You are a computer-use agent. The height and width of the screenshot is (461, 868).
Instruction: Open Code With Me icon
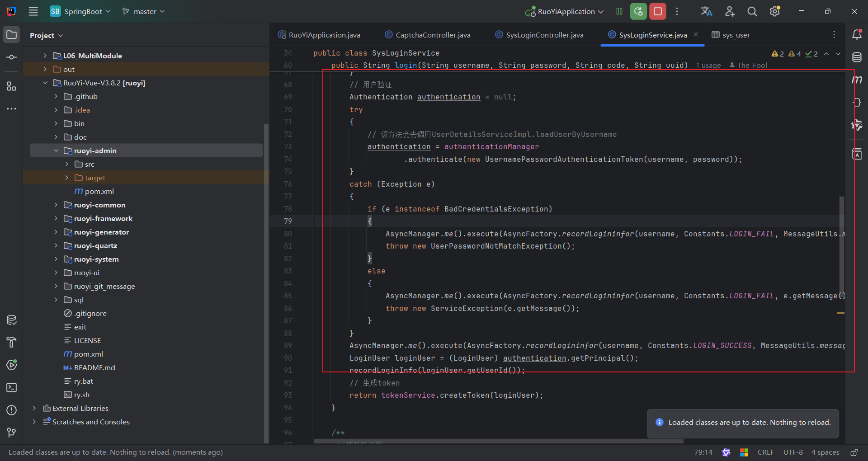point(730,11)
